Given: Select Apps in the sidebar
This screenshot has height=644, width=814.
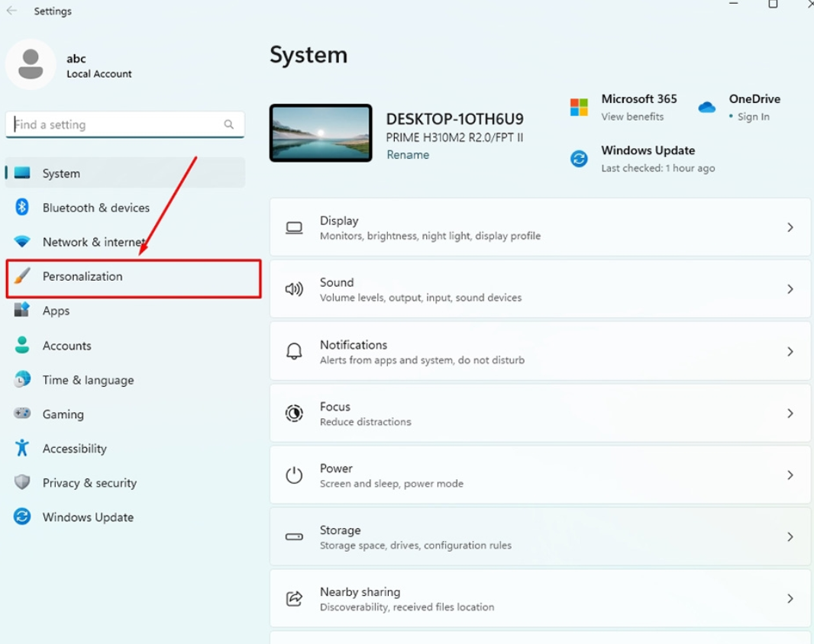Looking at the screenshot, I should click(56, 311).
